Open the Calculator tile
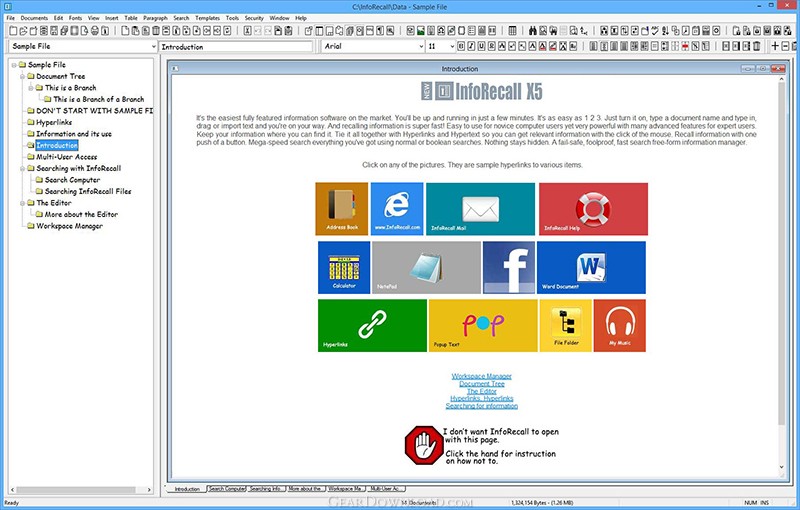This screenshot has height=510, width=800. click(344, 267)
